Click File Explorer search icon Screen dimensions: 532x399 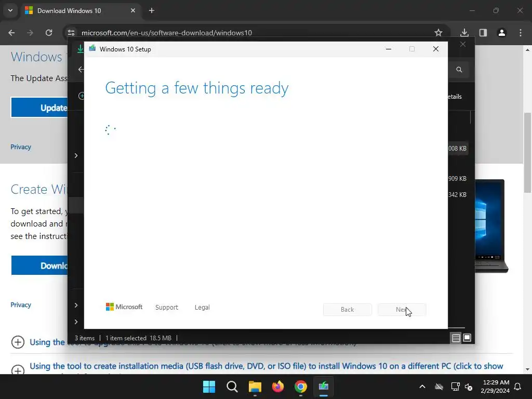(x=459, y=70)
